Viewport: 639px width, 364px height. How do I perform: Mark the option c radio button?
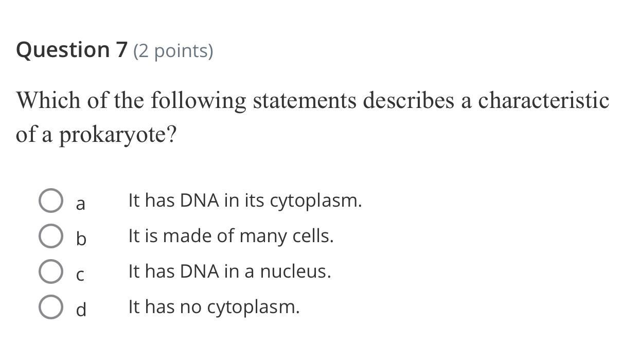click(51, 271)
